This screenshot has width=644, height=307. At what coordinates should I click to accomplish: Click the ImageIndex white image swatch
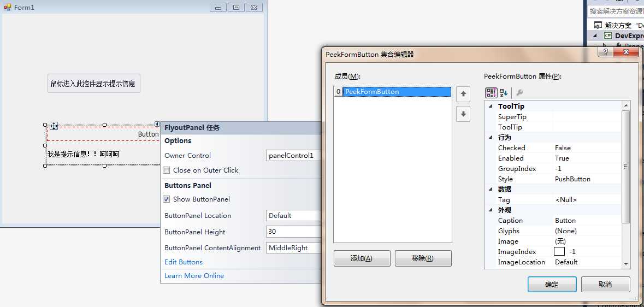pos(559,251)
